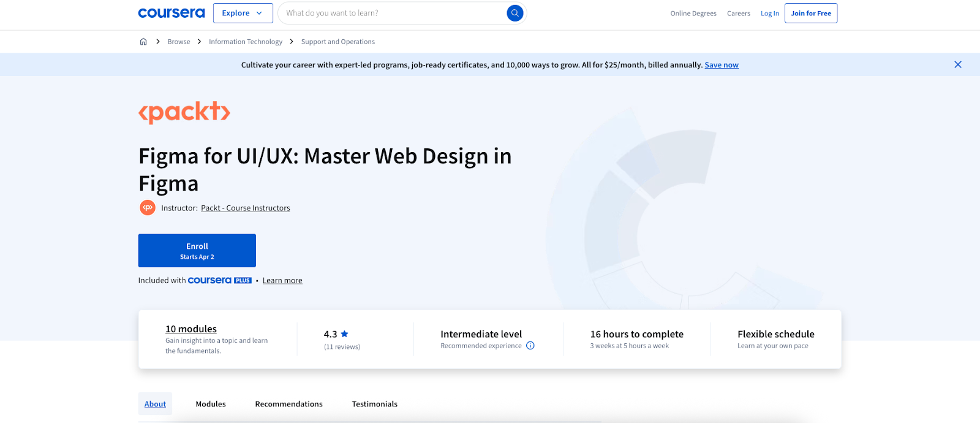Expand the Explore dropdown menu

point(243,13)
